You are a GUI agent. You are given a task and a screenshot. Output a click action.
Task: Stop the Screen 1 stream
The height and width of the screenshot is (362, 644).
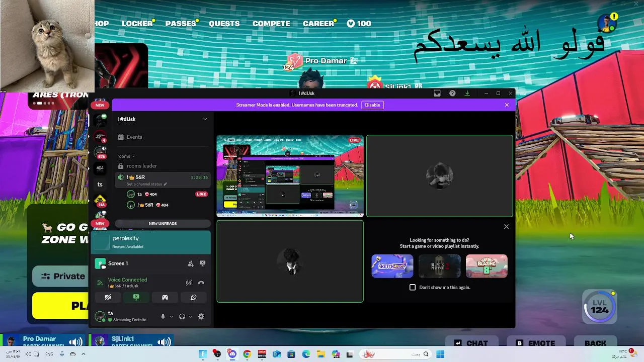[202, 263]
